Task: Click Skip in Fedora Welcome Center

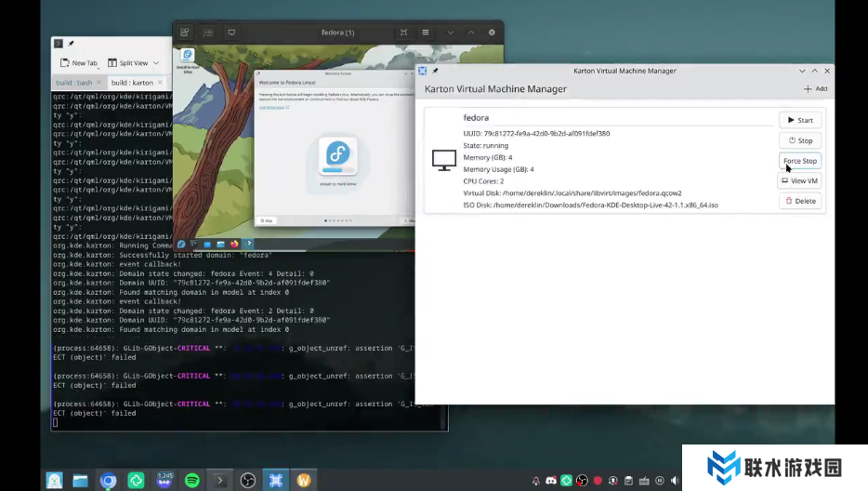Action: 268,221
